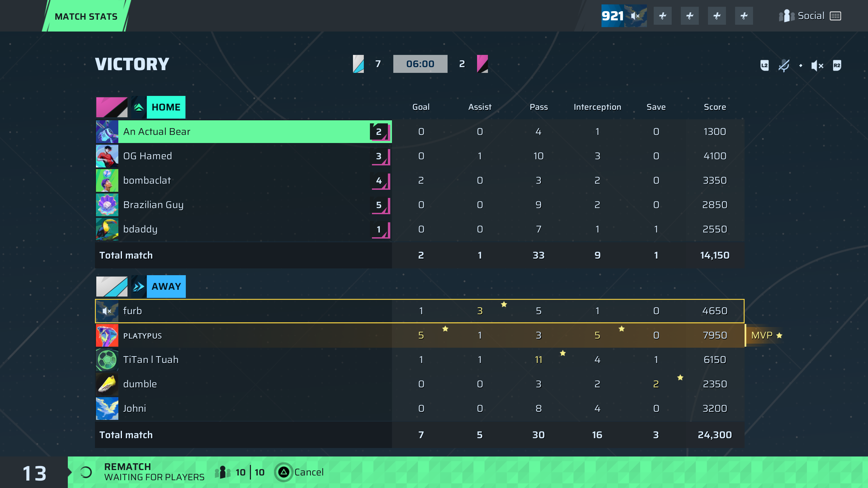Click the muted speaker icon beside 921
This screenshot has height=488, width=868.
click(635, 16)
